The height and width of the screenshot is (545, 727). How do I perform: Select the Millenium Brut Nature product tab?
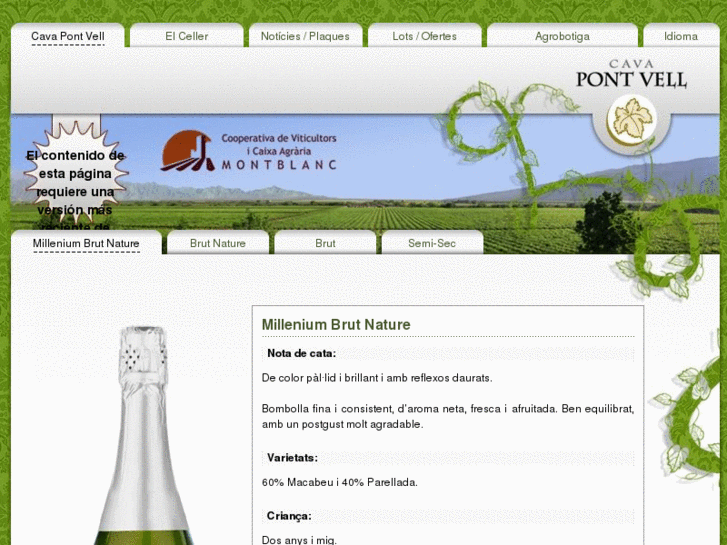86,243
